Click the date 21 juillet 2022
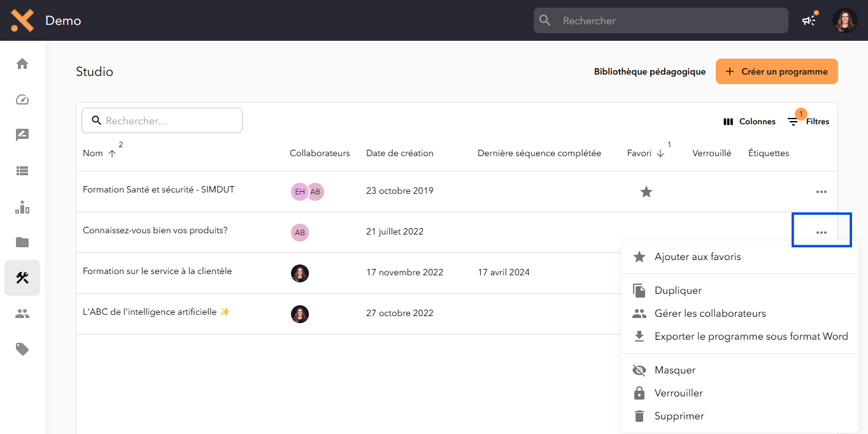The width and height of the screenshot is (868, 434). (395, 231)
